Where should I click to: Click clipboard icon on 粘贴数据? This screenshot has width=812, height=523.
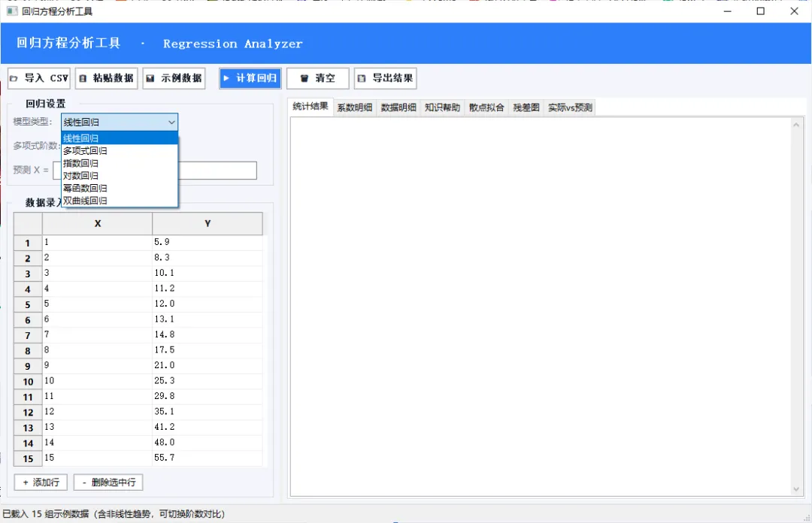pyautogui.click(x=83, y=79)
